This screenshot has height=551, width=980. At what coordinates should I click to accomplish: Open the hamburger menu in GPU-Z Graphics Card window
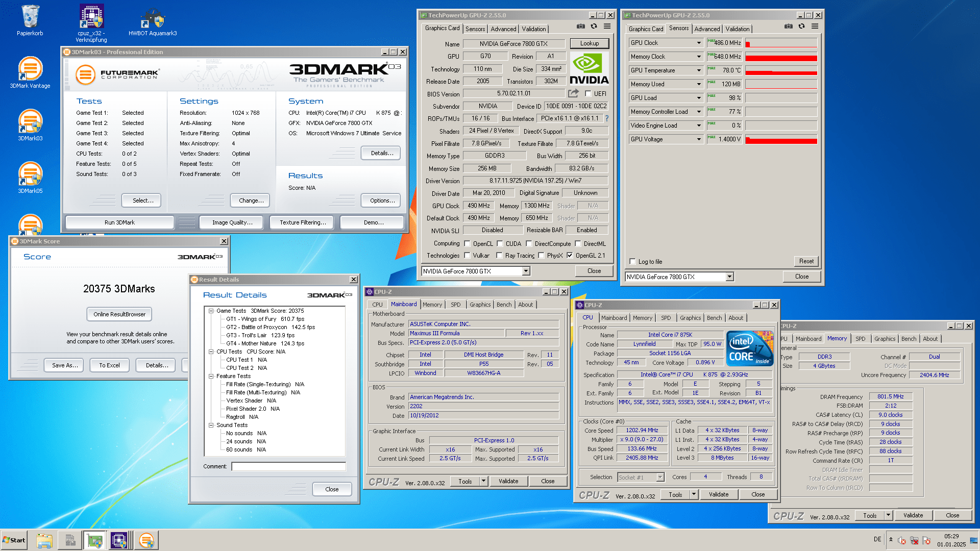(607, 27)
